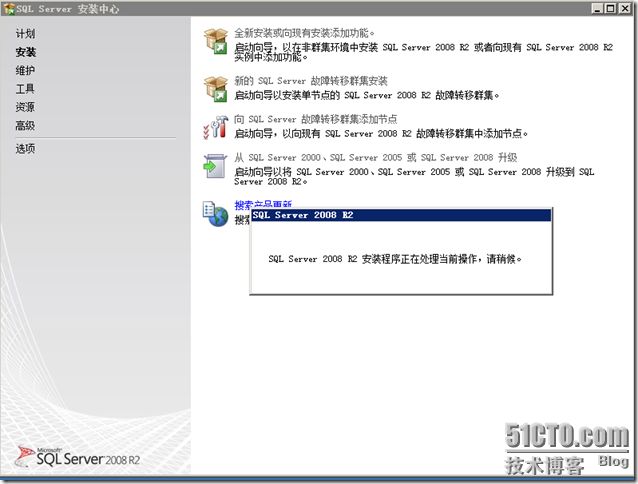Click the installation center title bar icon
The width and height of the screenshot is (638, 484).
point(9,8)
